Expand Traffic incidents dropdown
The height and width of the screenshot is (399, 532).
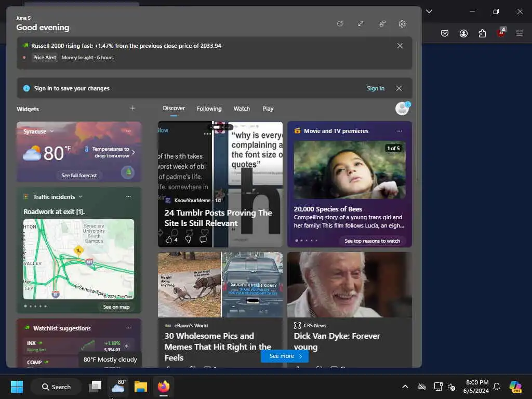[x=81, y=197]
